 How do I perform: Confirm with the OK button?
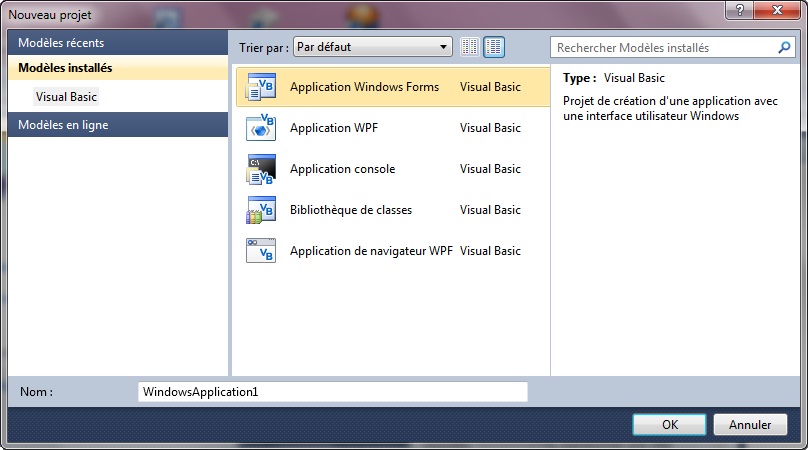click(669, 425)
